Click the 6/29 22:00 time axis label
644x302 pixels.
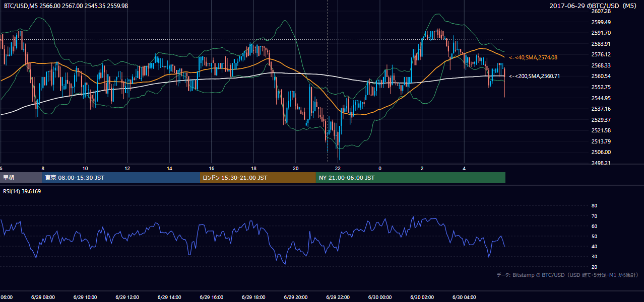[x=338, y=297]
